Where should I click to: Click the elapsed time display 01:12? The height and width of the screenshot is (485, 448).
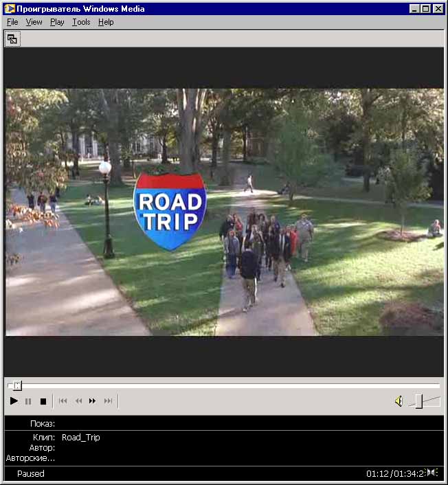coord(377,473)
